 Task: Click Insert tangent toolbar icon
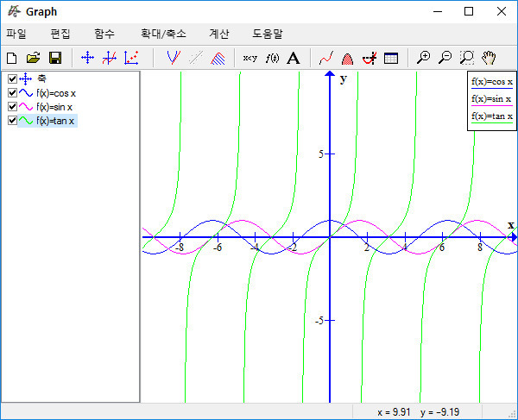(x=174, y=58)
